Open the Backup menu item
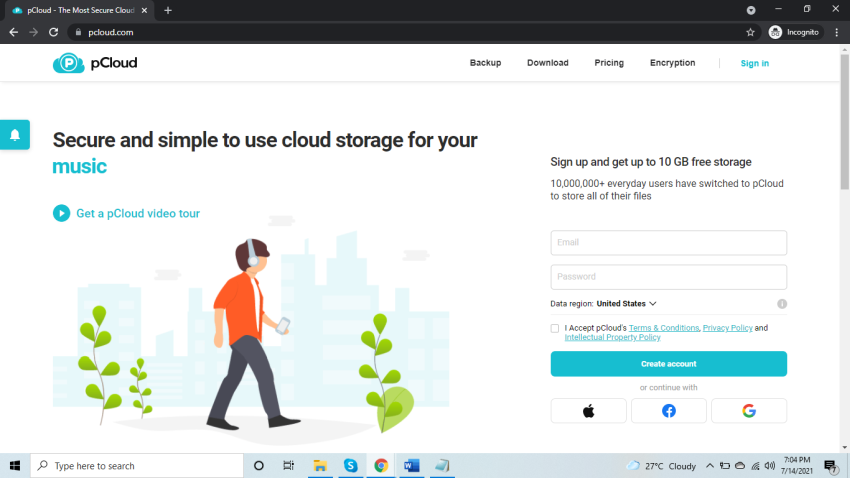The height and width of the screenshot is (478, 850). 485,63
